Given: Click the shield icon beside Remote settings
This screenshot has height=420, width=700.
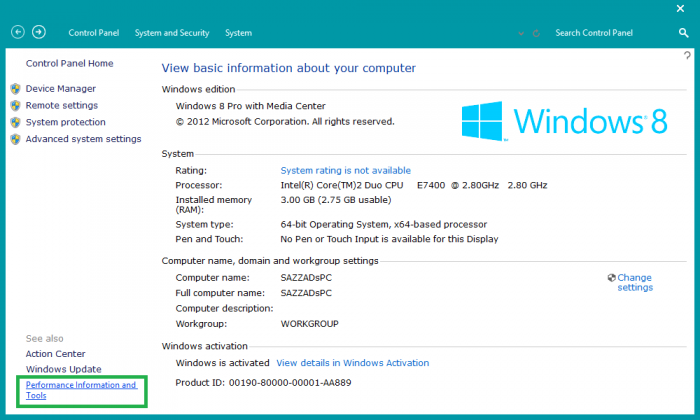Looking at the screenshot, I should 15,105.
